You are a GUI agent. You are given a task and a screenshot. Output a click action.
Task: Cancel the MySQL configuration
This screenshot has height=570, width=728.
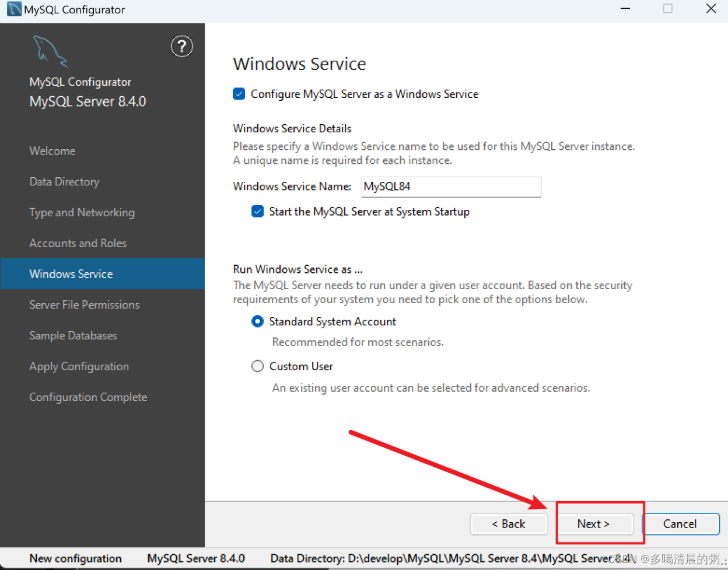click(680, 524)
